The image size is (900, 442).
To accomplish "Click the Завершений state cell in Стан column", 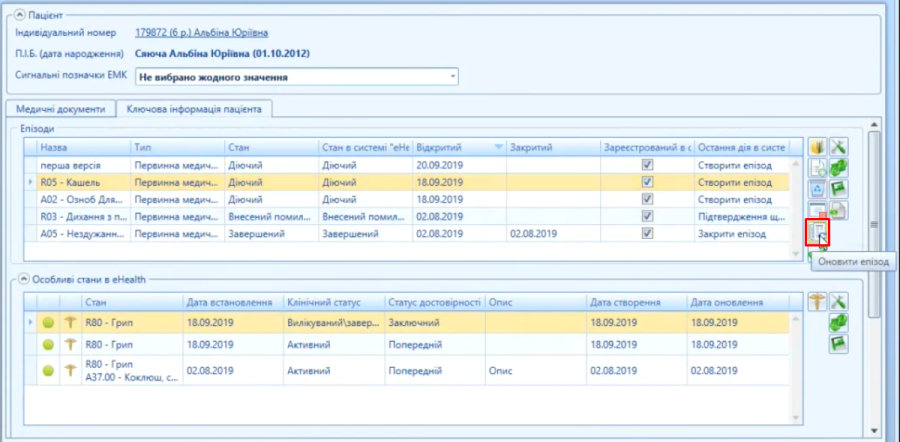I will pyautogui.click(x=271, y=234).
